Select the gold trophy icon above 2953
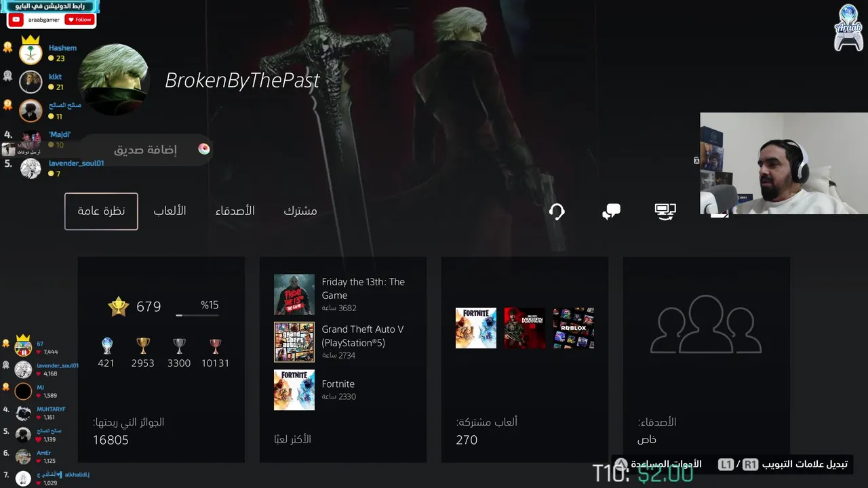868x488 pixels. click(143, 346)
